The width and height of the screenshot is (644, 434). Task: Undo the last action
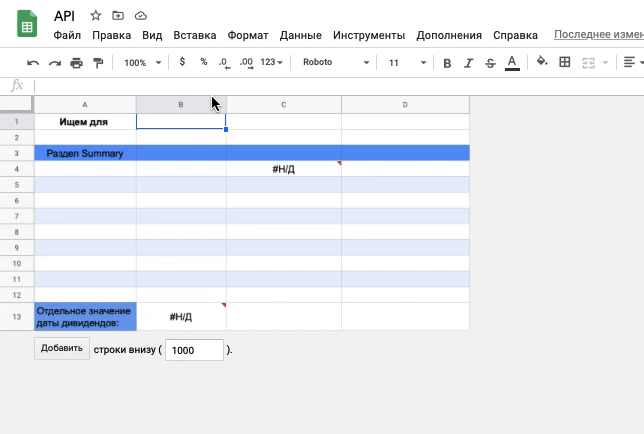click(33, 63)
